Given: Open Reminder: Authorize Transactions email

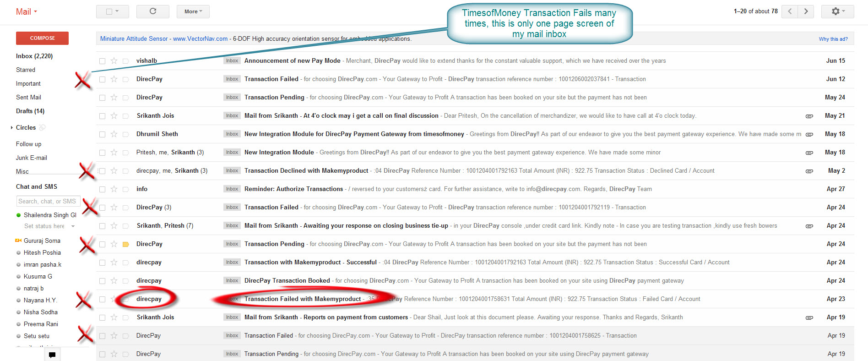Looking at the screenshot, I should pyautogui.click(x=293, y=189).
